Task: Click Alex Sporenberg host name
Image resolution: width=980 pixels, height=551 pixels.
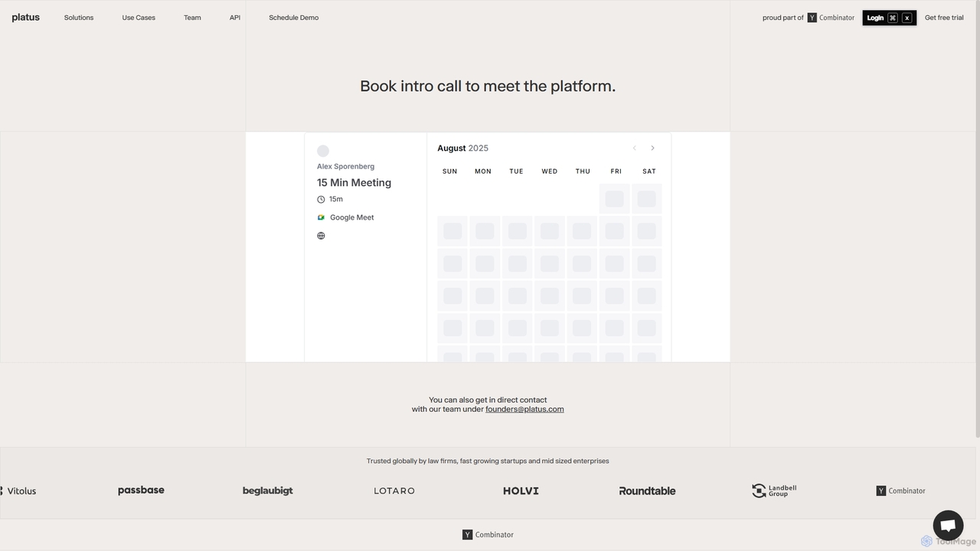Action: pyautogui.click(x=346, y=166)
